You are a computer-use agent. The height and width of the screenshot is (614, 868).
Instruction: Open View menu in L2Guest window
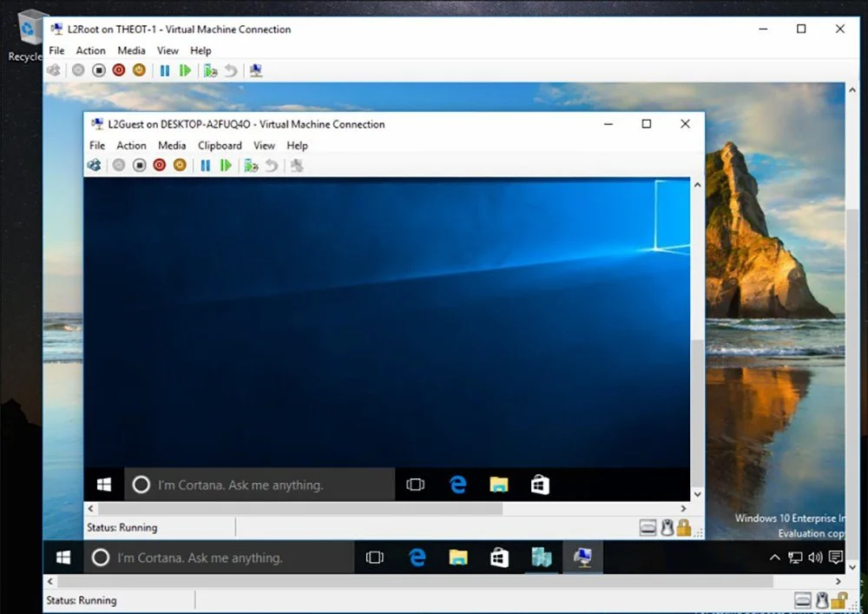(x=264, y=145)
